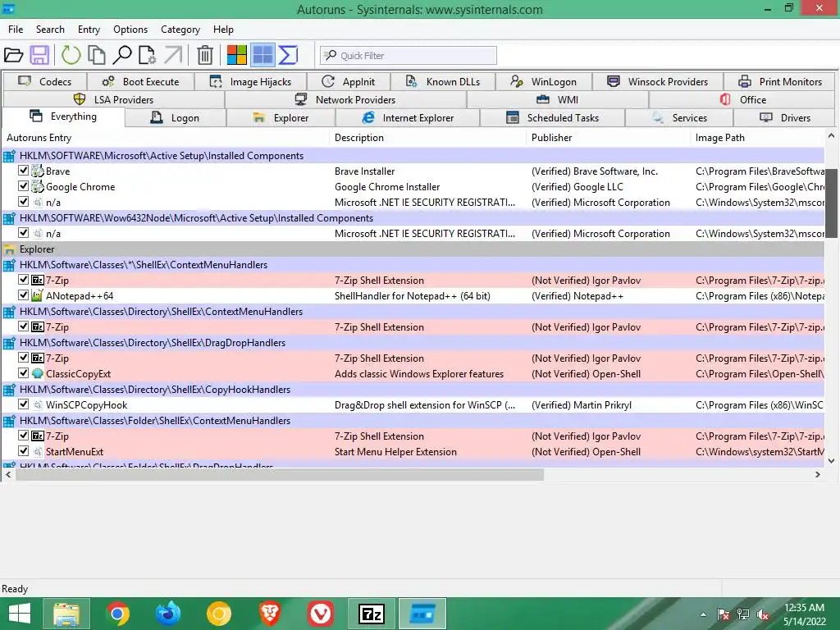Switch to the Logon tab
This screenshot has width=840, height=630.
[176, 118]
